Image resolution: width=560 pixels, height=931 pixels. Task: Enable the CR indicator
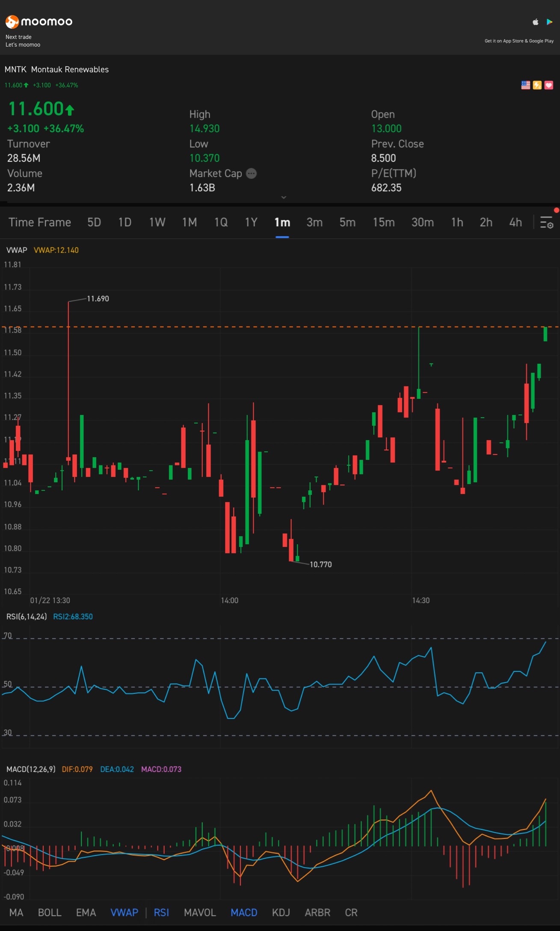[x=351, y=913]
